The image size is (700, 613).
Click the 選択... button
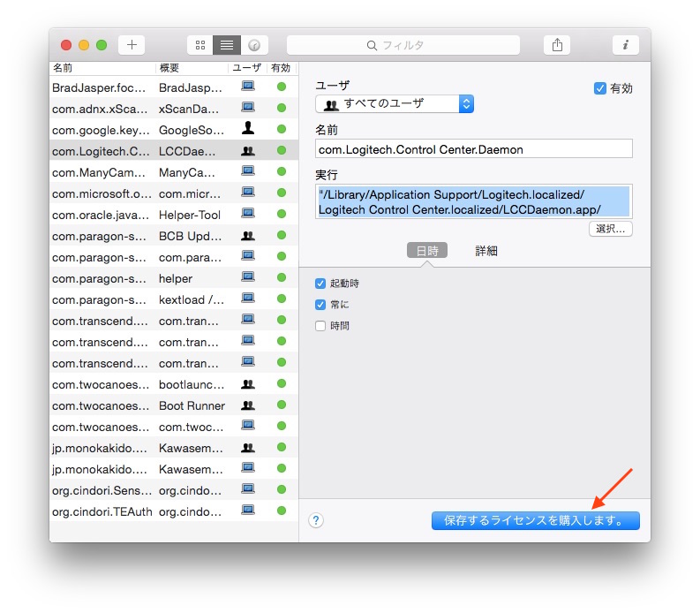click(610, 229)
